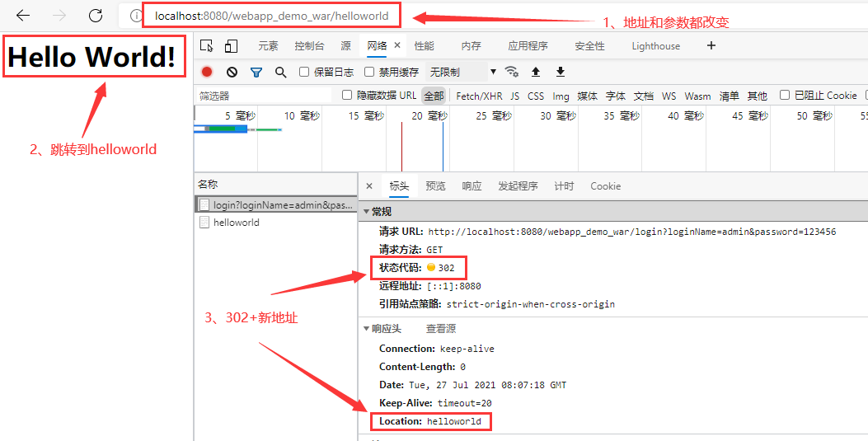Image resolution: width=868 pixels, height=441 pixels.
Task: Click the forward navigation arrow
Action: (59, 16)
